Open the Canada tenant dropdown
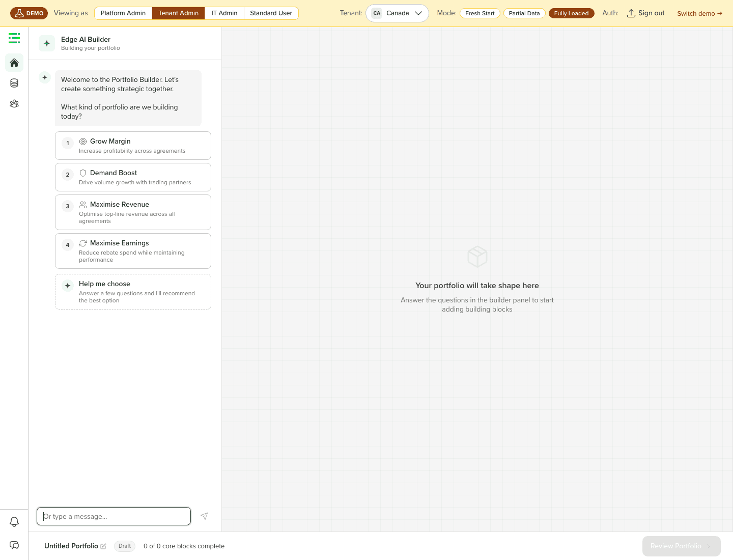Image resolution: width=733 pixels, height=560 pixels. pyautogui.click(x=397, y=13)
